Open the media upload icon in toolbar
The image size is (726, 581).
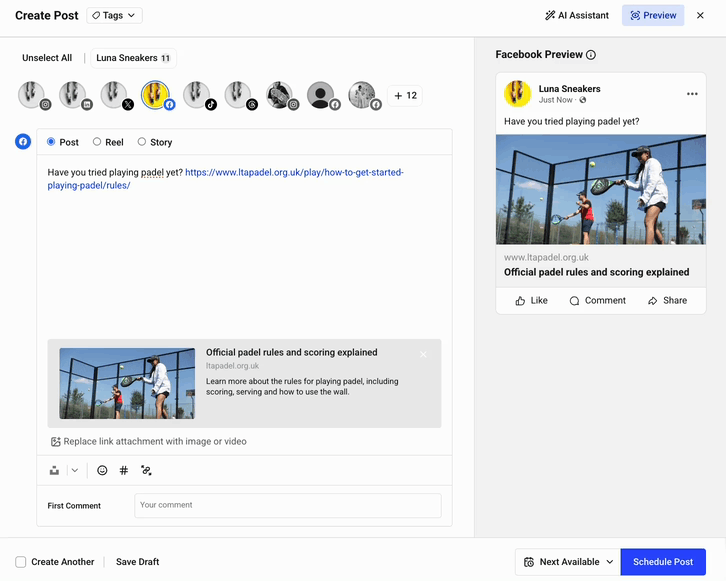coord(54,470)
